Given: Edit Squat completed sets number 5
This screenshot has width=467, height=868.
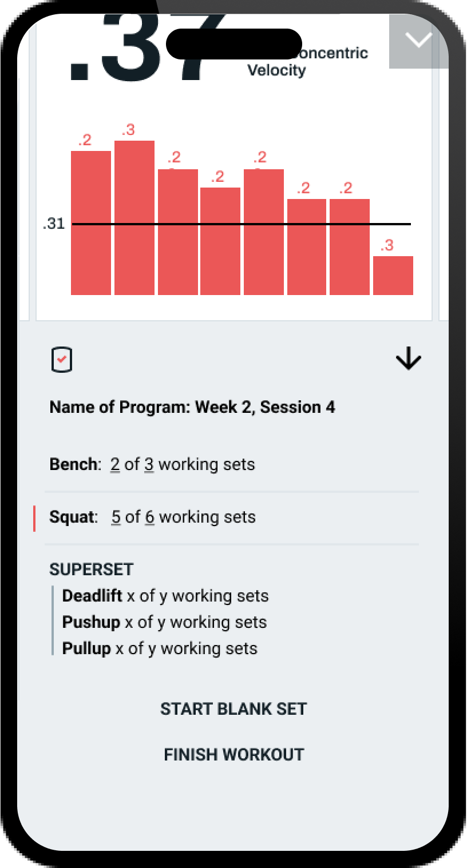Looking at the screenshot, I should click(x=116, y=517).
